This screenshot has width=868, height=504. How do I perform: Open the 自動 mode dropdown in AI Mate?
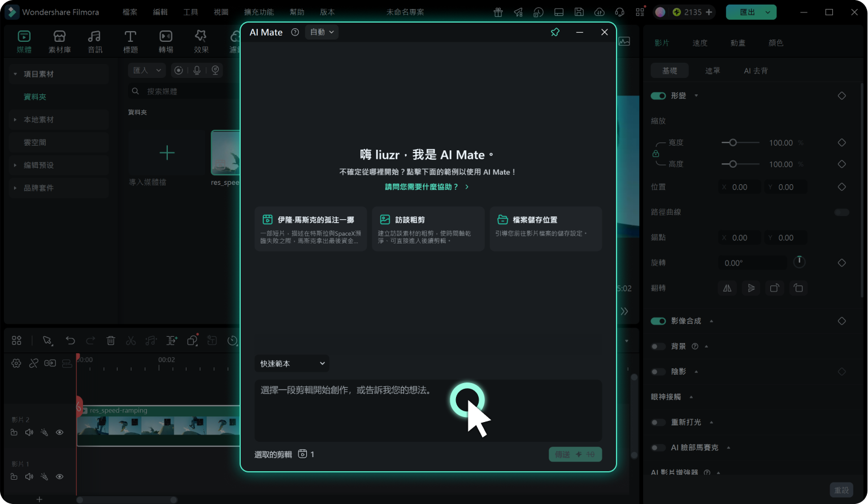[322, 32]
